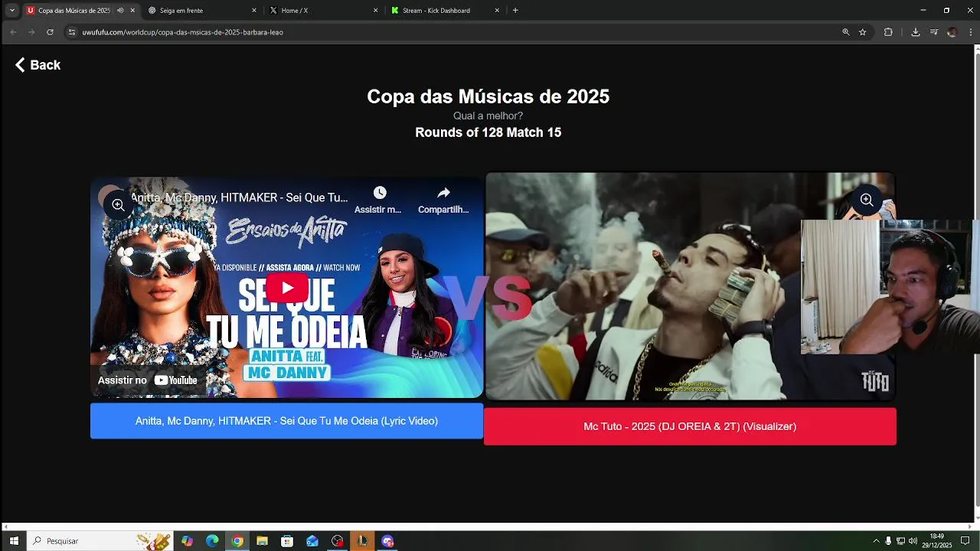Open the media controls icon
980x551 pixels.
(934, 32)
